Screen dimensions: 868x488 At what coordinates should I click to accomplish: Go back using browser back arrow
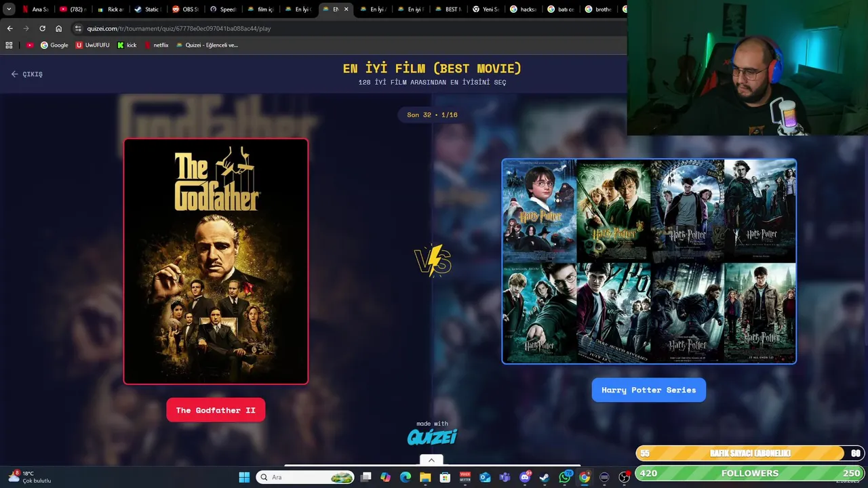tap(9, 28)
